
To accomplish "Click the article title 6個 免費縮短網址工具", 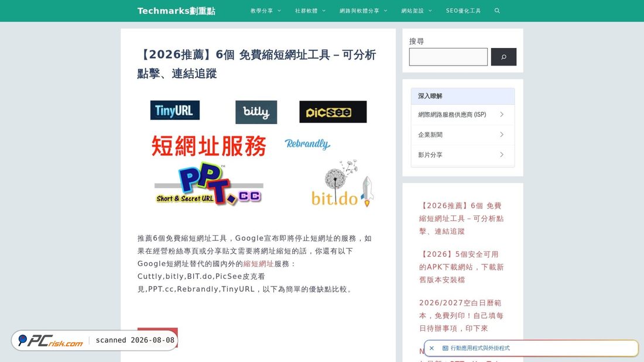I will (256, 64).
